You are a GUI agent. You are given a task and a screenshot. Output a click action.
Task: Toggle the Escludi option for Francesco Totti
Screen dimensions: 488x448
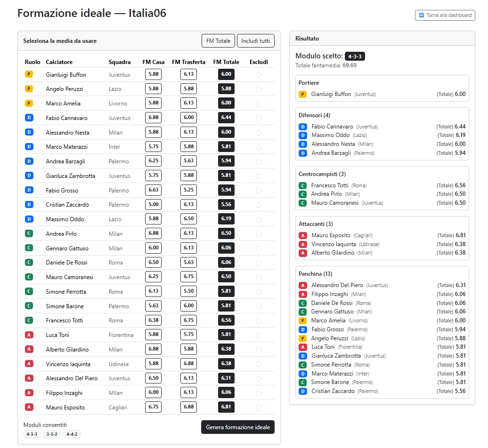(x=259, y=320)
